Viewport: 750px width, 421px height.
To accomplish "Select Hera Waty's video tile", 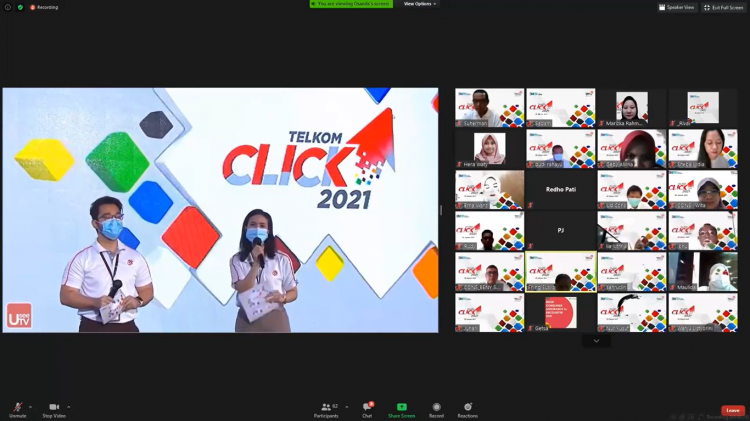I will (x=489, y=149).
